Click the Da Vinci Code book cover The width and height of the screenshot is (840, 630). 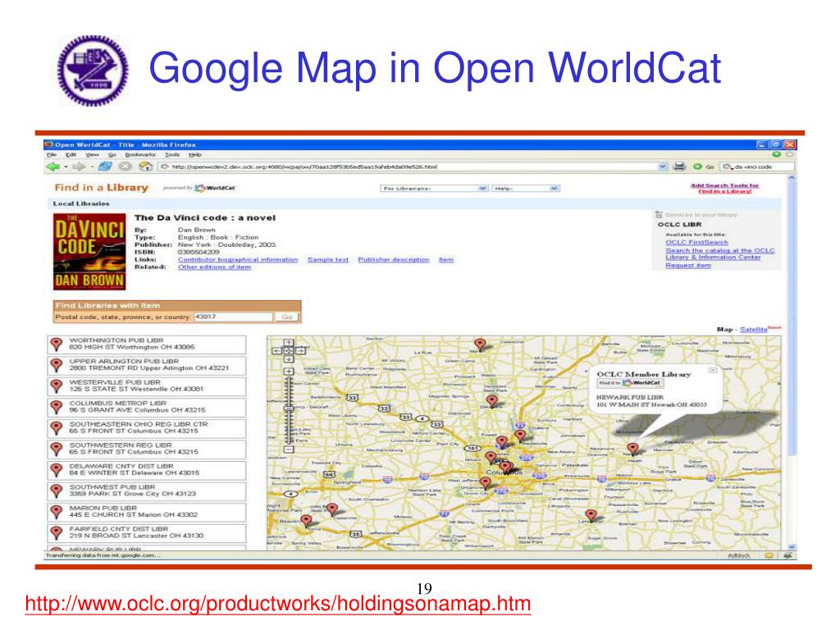coord(89,252)
